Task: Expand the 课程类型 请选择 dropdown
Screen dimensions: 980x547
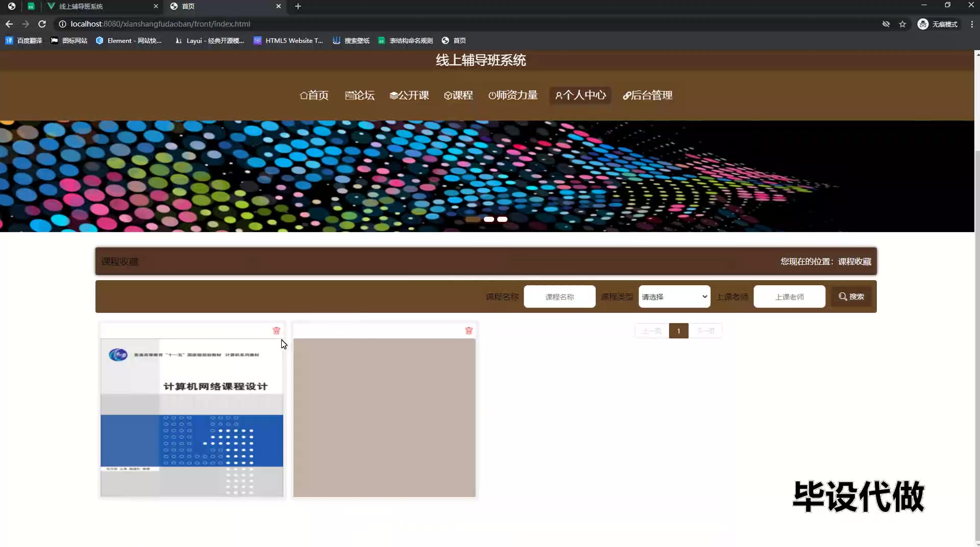Action: pyautogui.click(x=674, y=296)
